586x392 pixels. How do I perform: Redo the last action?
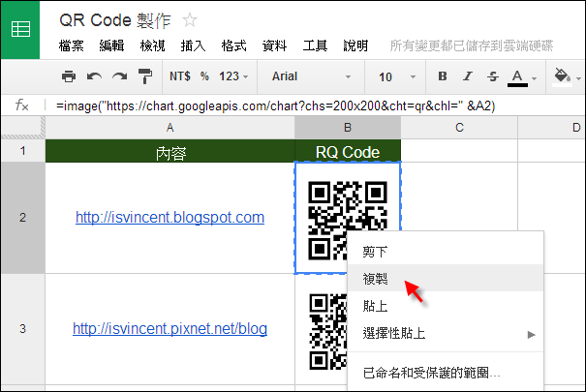click(x=119, y=76)
